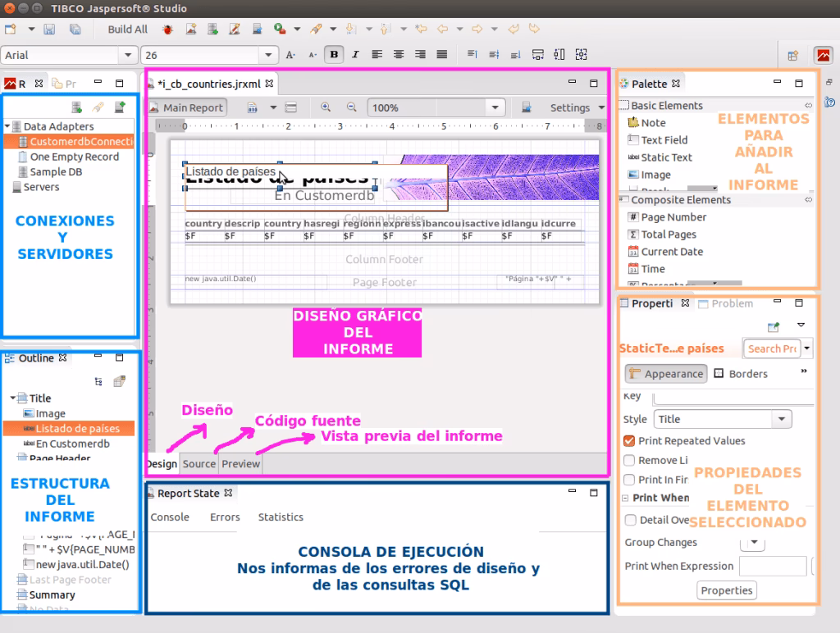The image size is (840, 633).
Task: Click the zoom out magnifier icon
Action: (351, 107)
